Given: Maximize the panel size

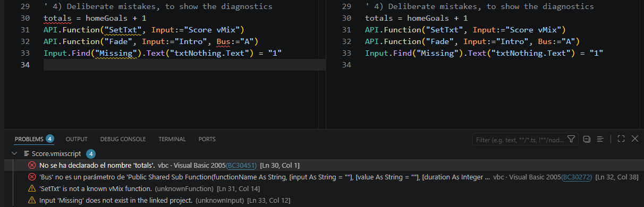Looking at the screenshot, I should click(x=621, y=139).
